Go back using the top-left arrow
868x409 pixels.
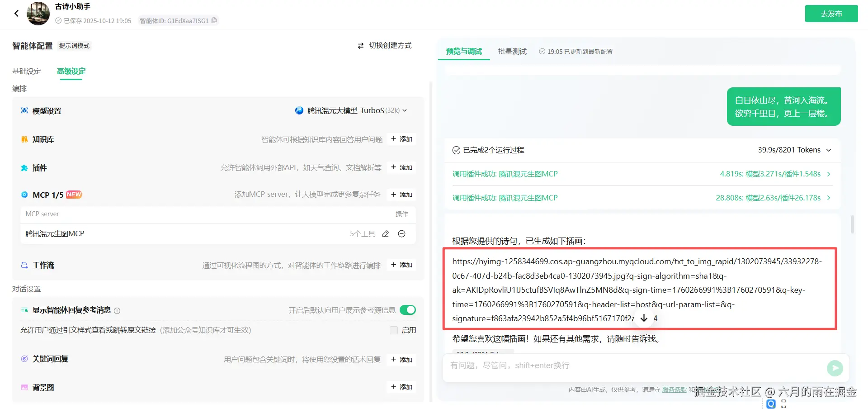pos(17,14)
